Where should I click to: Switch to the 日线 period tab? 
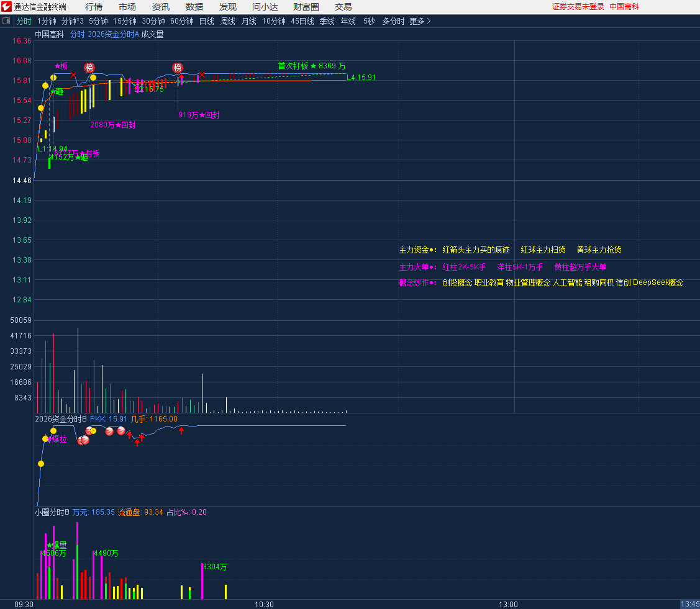[x=206, y=21]
